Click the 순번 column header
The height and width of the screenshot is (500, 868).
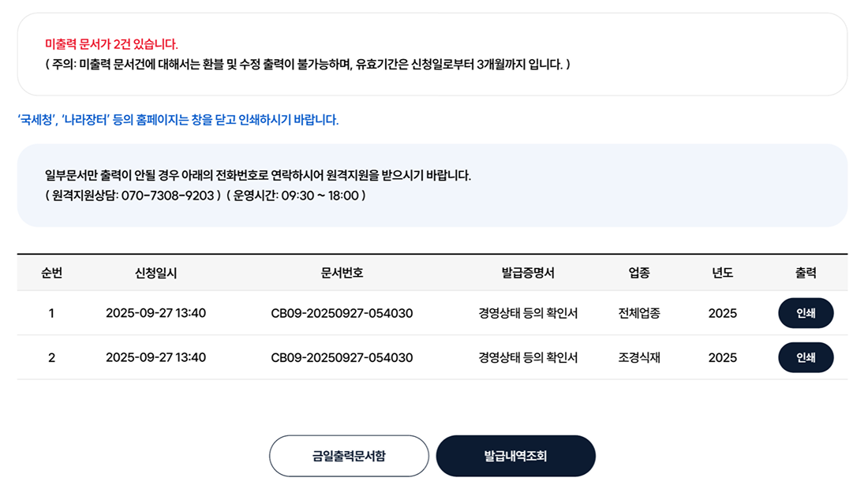(x=51, y=273)
